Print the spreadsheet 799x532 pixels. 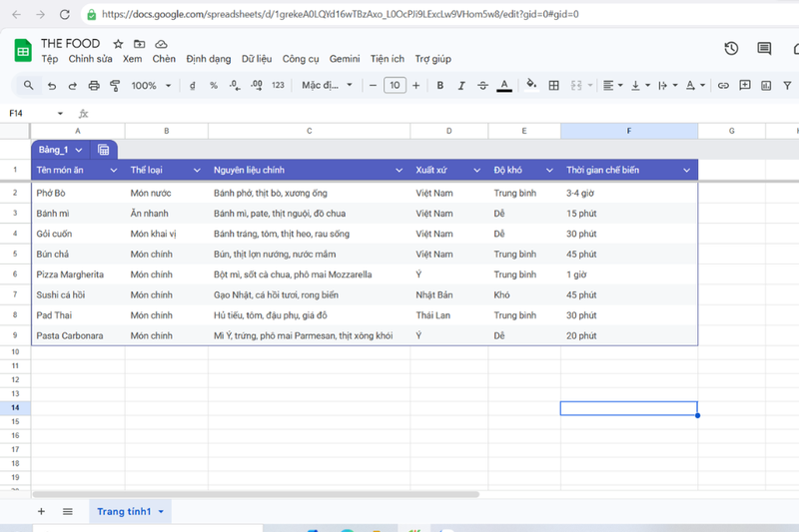(94, 86)
